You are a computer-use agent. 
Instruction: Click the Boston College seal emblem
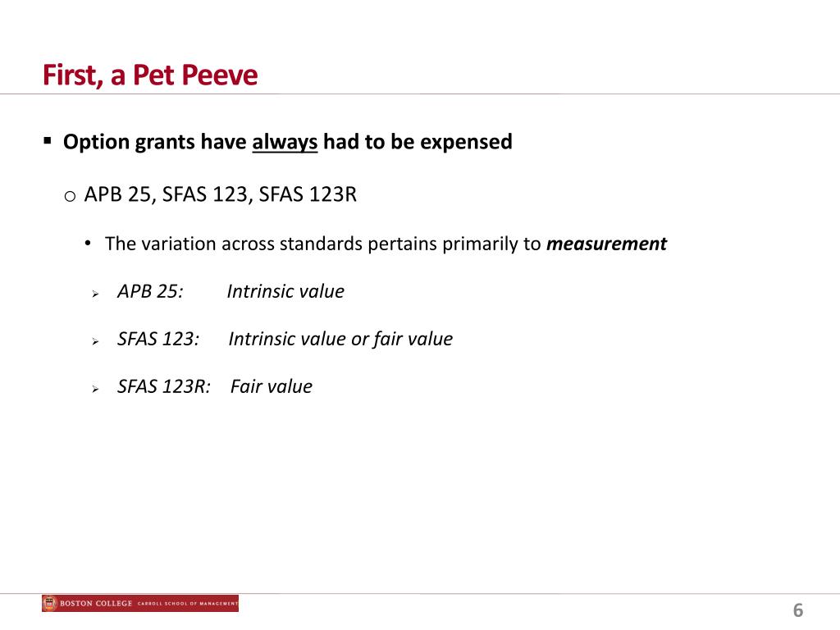click(50, 603)
